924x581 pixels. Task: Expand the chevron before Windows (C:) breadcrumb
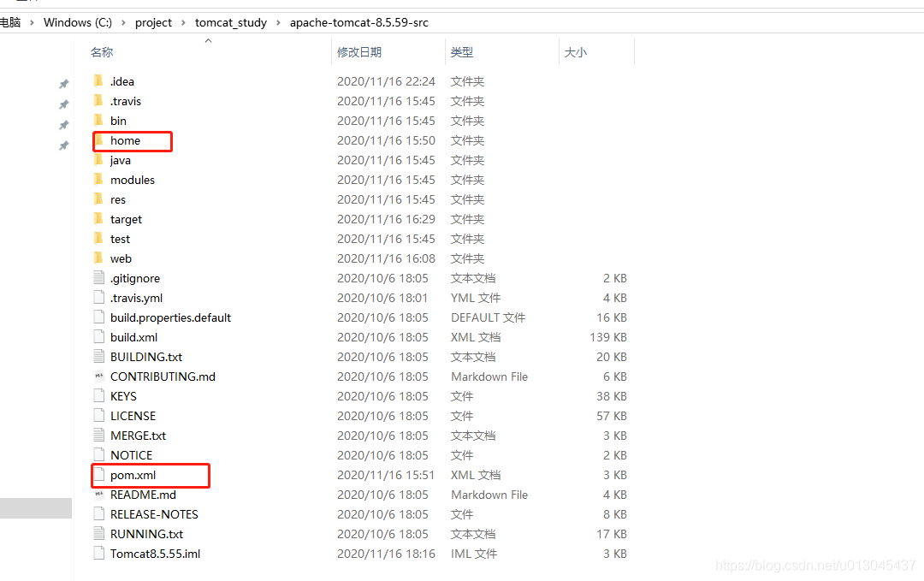coord(33,22)
